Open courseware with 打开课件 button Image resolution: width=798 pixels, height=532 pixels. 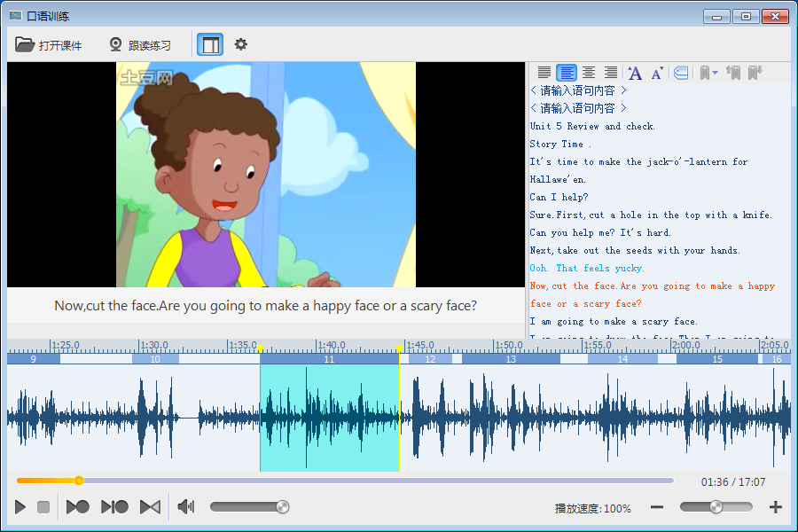(49, 45)
